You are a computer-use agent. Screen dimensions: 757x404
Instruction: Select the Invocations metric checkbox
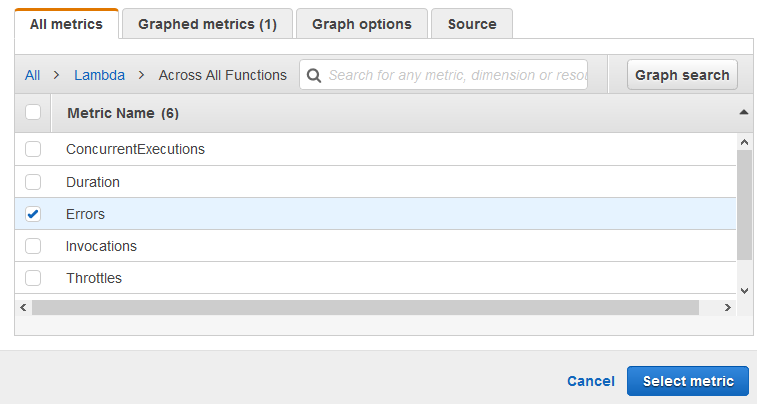(x=33, y=246)
